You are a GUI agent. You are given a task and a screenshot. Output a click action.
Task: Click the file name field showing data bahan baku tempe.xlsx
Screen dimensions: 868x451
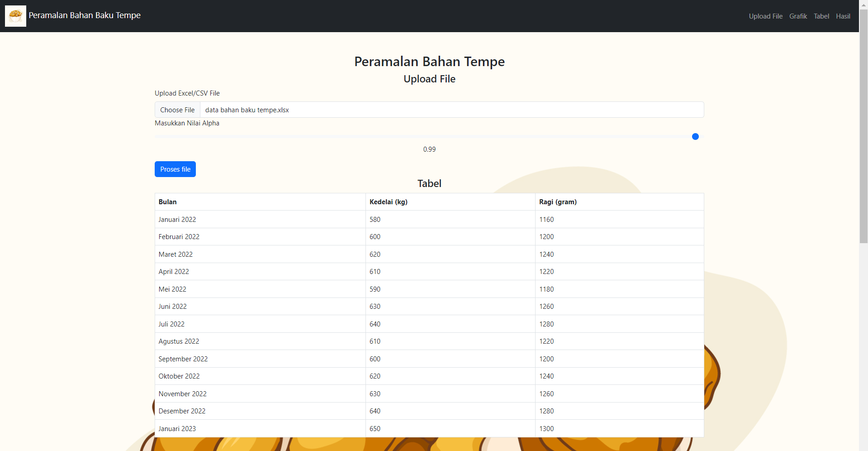[x=451, y=110]
